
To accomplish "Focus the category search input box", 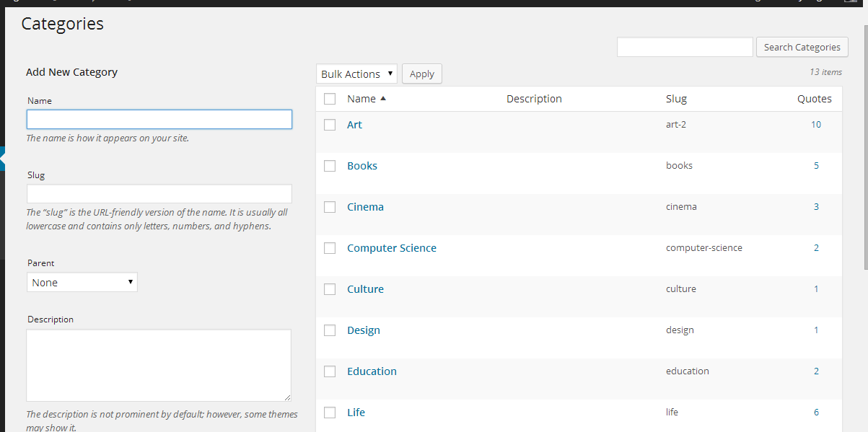I will pyautogui.click(x=685, y=47).
